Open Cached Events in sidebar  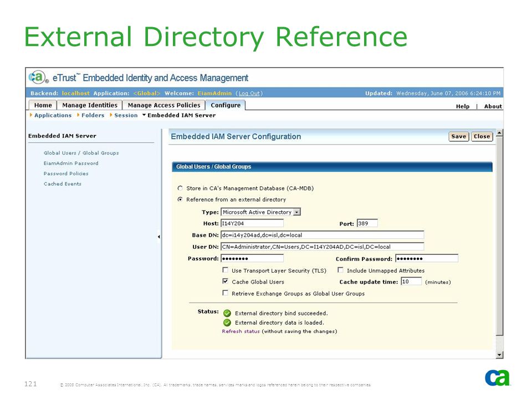click(63, 184)
